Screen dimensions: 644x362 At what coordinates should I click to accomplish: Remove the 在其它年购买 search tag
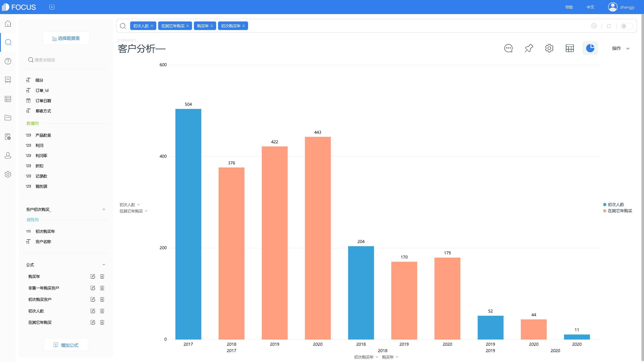coord(187,26)
